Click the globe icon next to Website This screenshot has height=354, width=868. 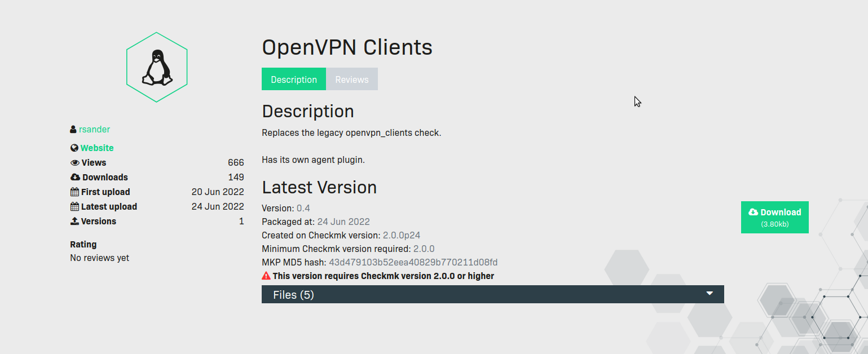click(74, 148)
